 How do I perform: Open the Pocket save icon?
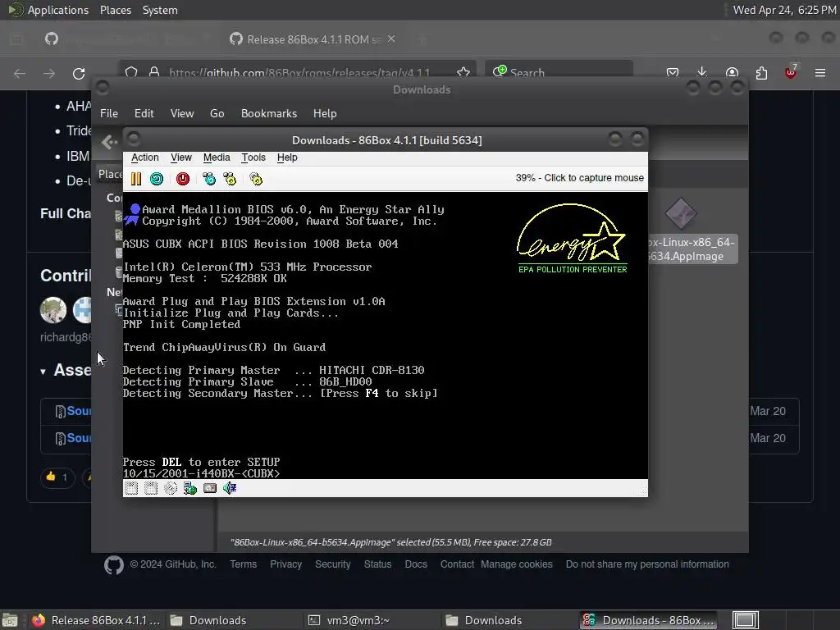(x=673, y=73)
